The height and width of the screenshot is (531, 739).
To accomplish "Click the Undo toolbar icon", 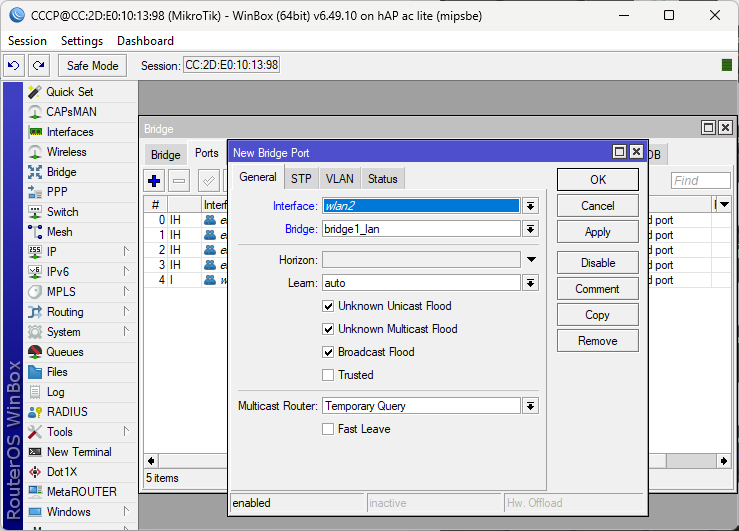I will 14,65.
